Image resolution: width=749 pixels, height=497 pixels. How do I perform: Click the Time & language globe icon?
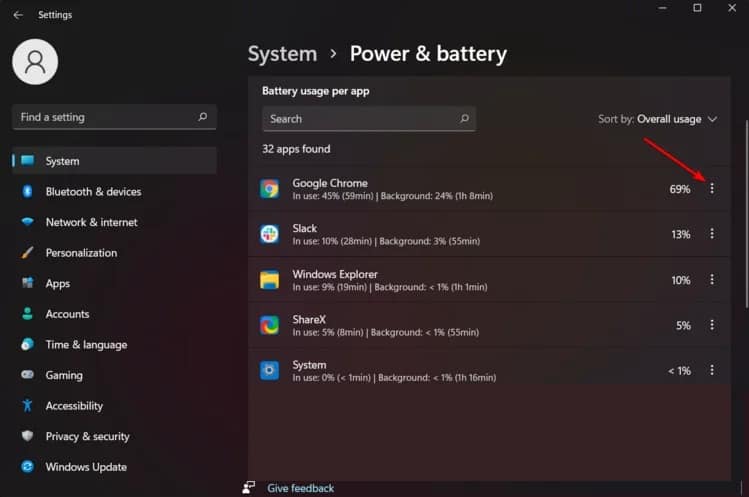[27, 344]
